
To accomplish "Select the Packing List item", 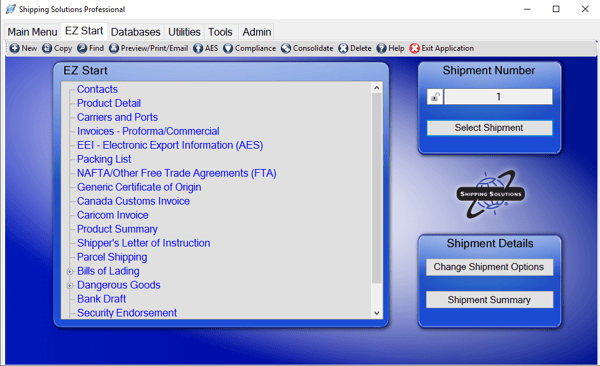I will [x=104, y=159].
